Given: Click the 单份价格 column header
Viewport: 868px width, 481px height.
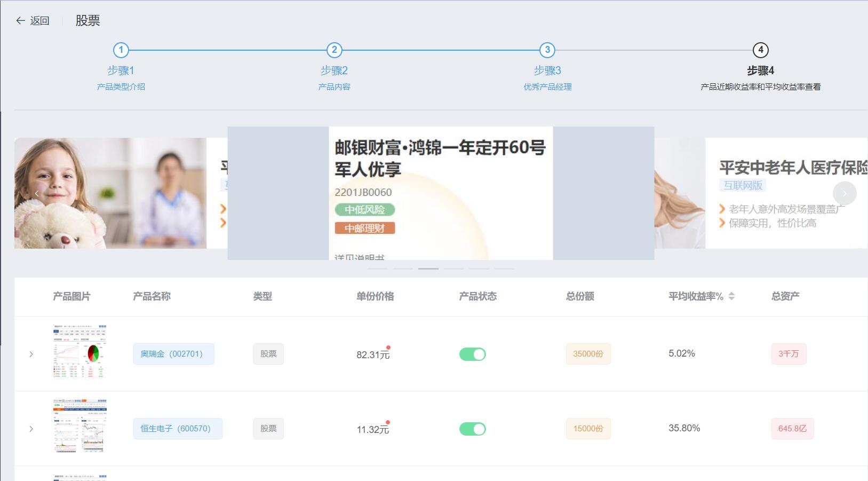Looking at the screenshot, I should click(x=375, y=296).
